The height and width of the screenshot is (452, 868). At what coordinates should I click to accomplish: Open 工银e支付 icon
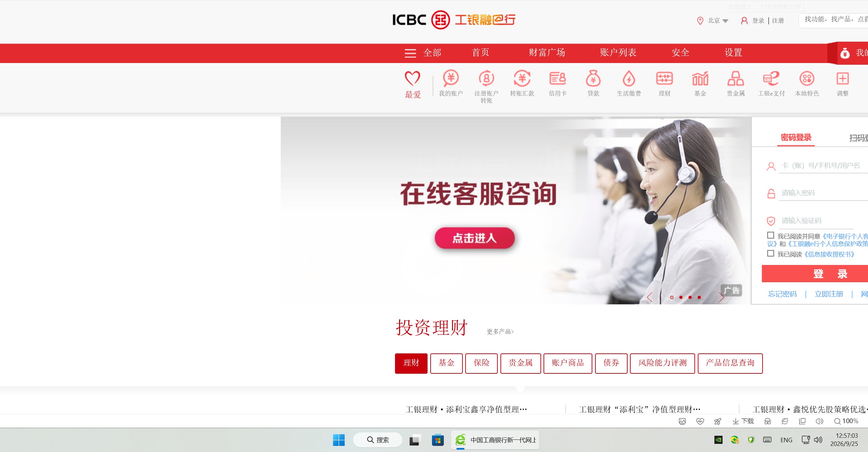(x=771, y=79)
